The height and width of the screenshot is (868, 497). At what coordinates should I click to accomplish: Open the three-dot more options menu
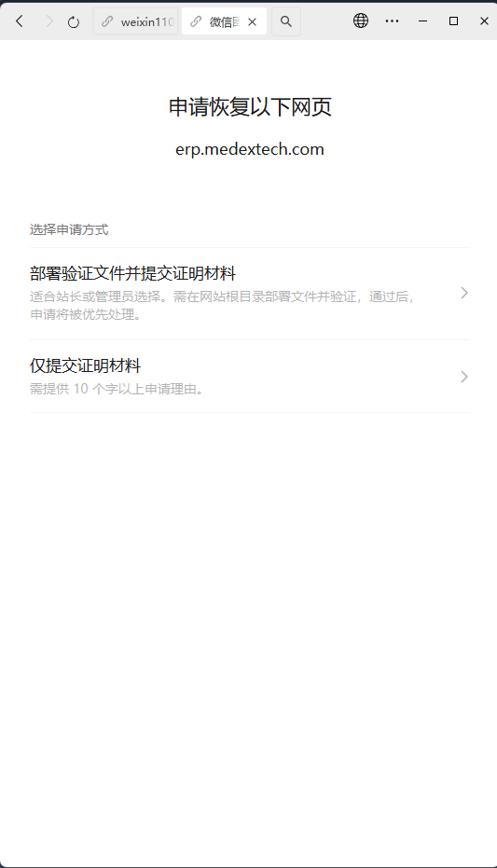[392, 21]
